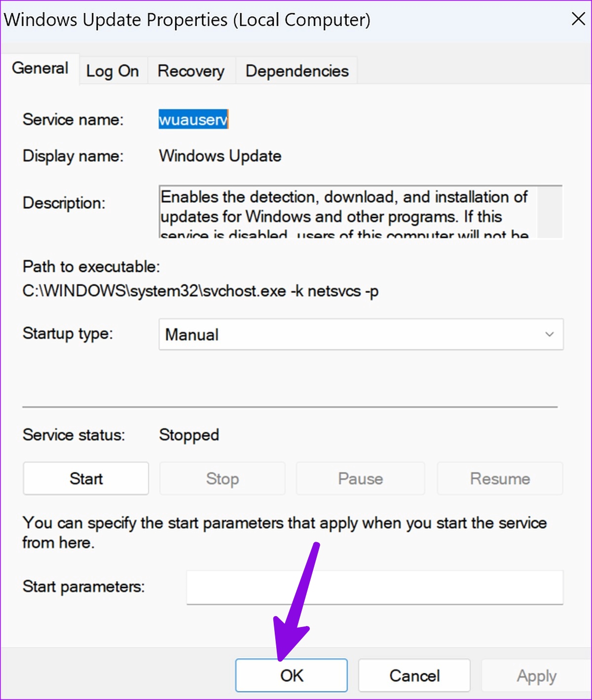
Task: Switch to the General tab
Action: 40,68
